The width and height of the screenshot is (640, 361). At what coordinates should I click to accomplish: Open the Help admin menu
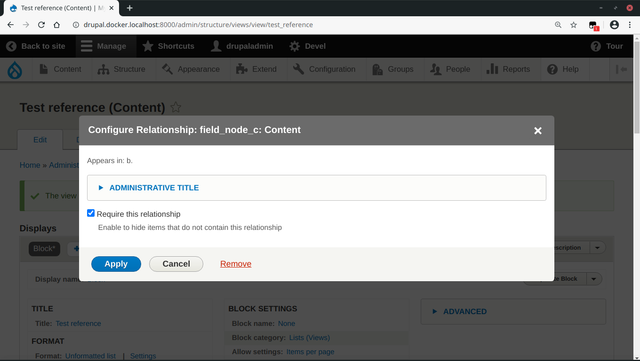click(563, 69)
